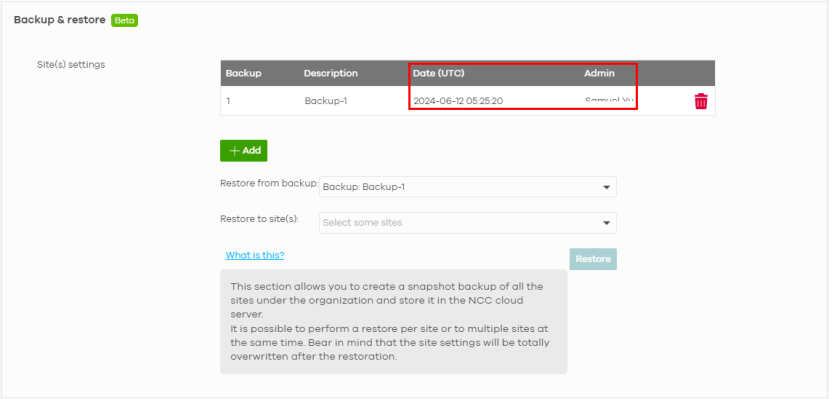829x399 pixels.
Task: Select the Backup-1 table row description
Action: point(326,101)
